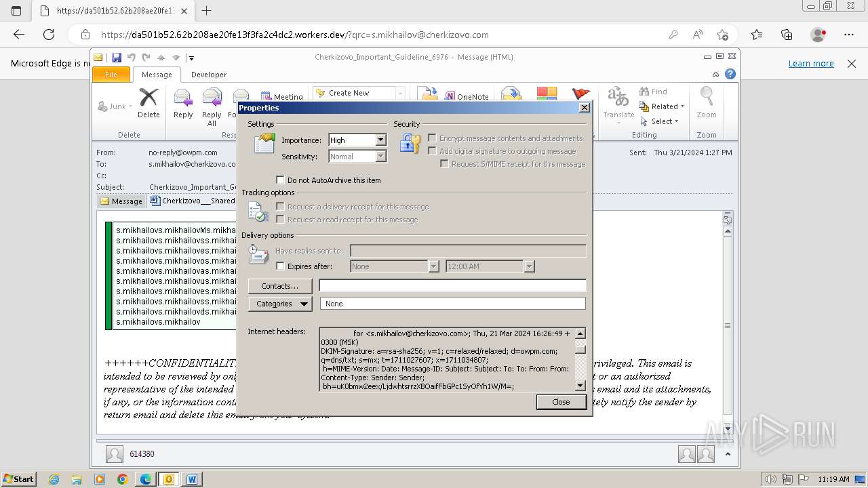
Task: Open the browser profile avatar
Action: 818,35
